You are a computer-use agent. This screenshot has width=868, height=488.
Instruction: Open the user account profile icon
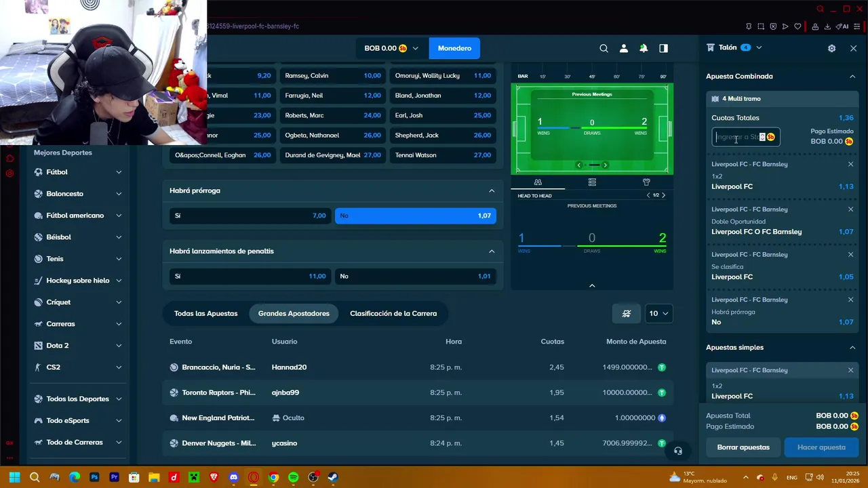[623, 48]
